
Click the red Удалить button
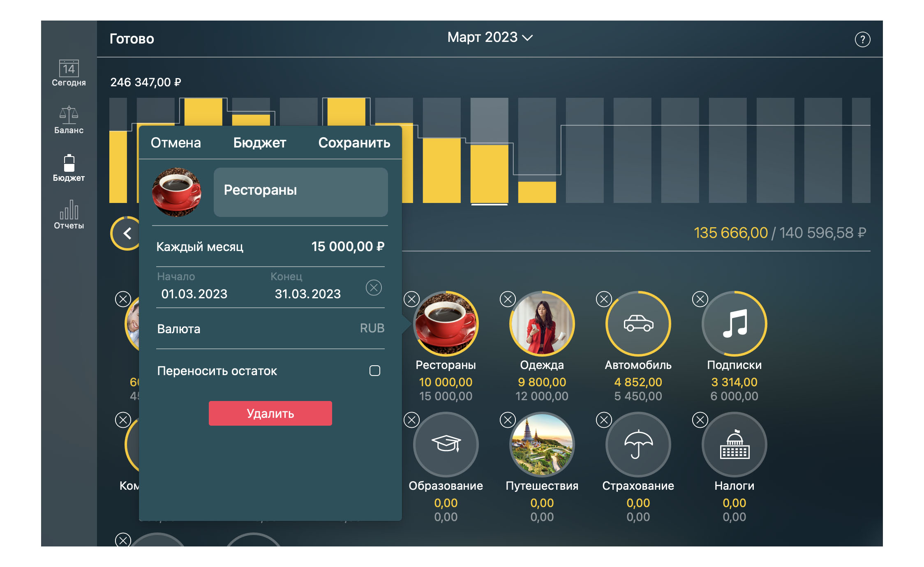tap(270, 413)
